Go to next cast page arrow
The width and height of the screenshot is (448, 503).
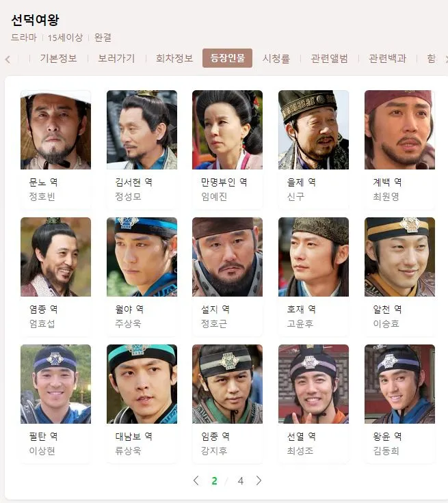coord(259,480)
